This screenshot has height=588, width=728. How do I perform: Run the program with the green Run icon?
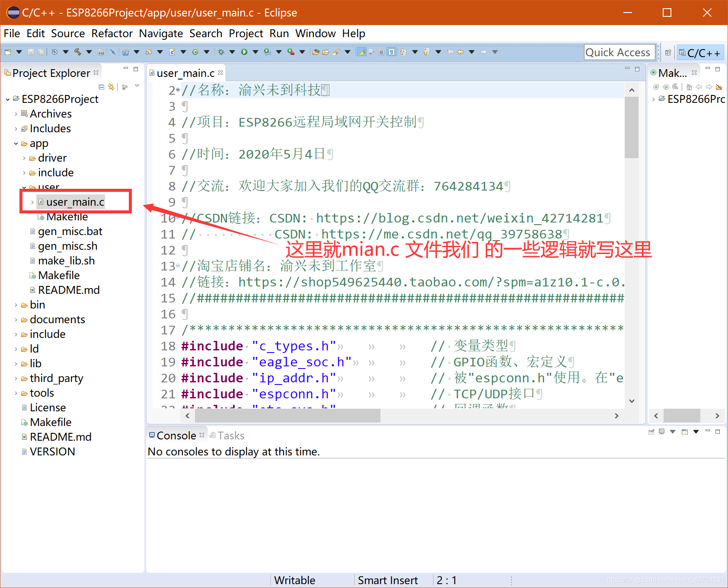(x=244, y=52)
